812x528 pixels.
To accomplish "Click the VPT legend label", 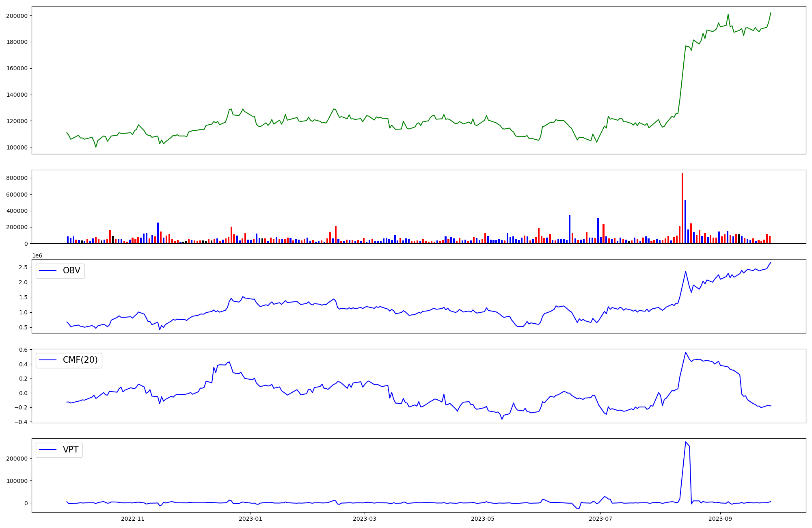I will 71,450.
